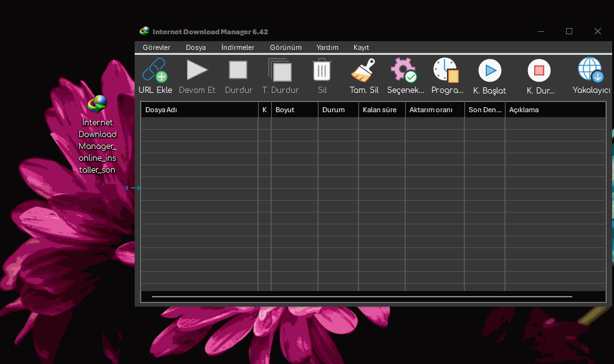
Task: Click K. Durdur stop queue icon
Action: coord(539,71)
